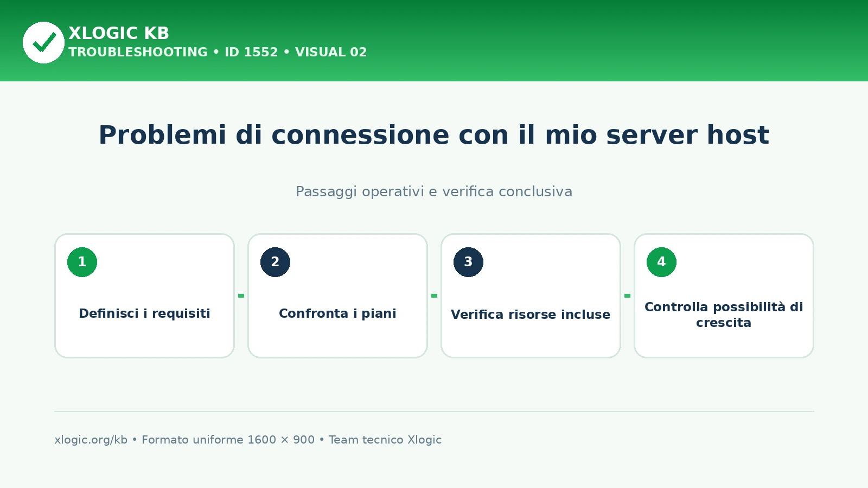Select the 'Verifica risorse incluse' card text
This screenshot has width=868, height=488.
tap(531, 314)
